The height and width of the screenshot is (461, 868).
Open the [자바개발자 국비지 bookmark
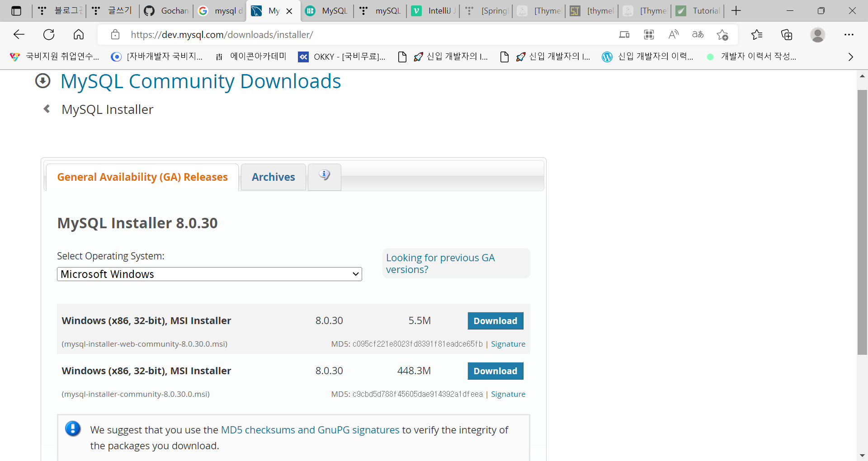[157, 56]
